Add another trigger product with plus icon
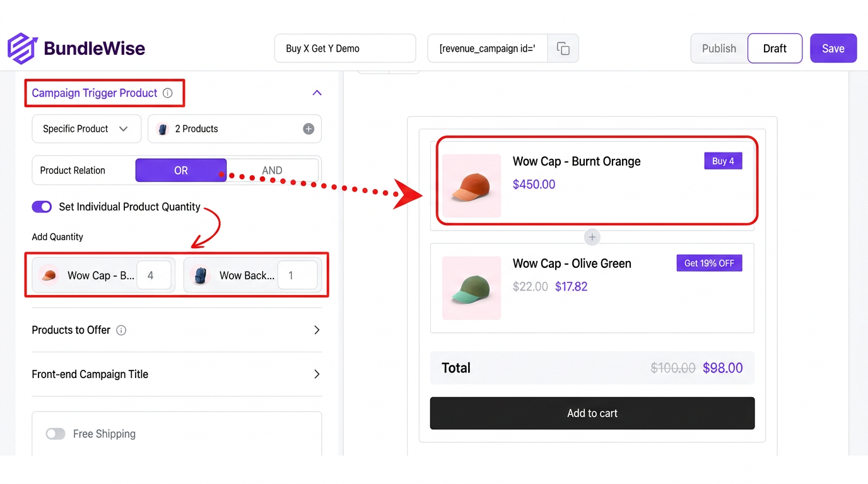The height and width of the screenshot is (484, 868). pos(308,129)
